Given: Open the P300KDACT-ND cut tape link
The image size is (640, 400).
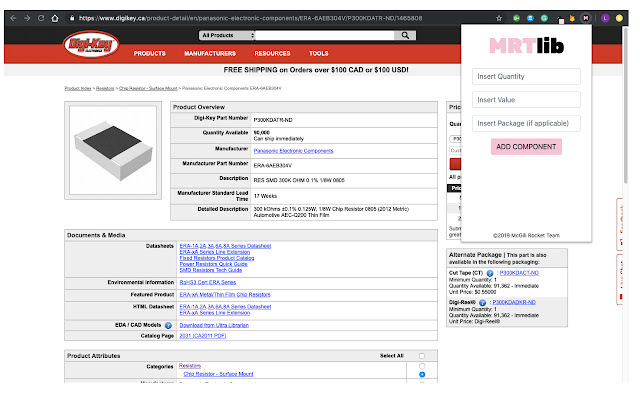Looking at the screenshot, I should coord(519,273).
